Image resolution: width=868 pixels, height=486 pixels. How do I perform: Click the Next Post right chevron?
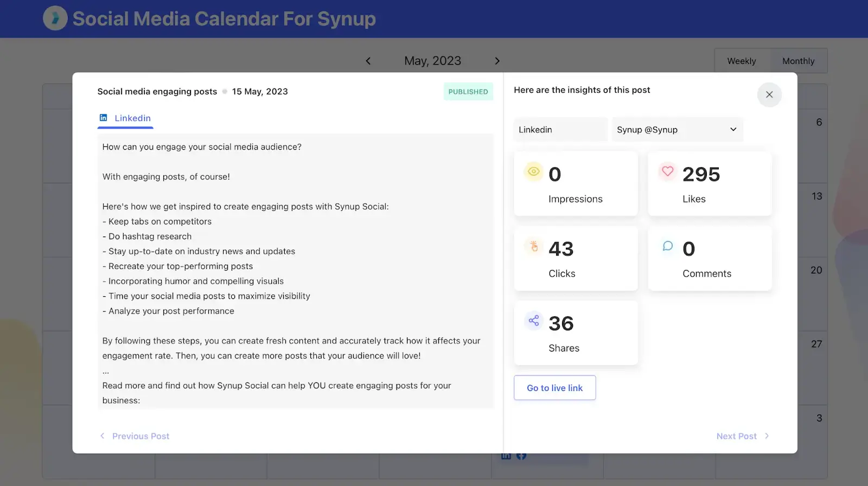pos(767,436)
